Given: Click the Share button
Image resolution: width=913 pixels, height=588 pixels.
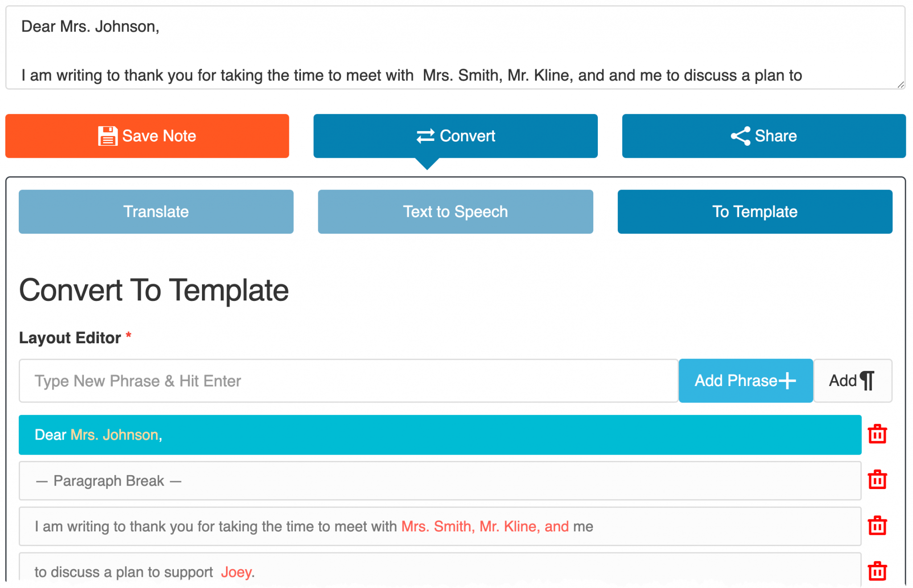Looking at the screenshot, I should (764, 136).
